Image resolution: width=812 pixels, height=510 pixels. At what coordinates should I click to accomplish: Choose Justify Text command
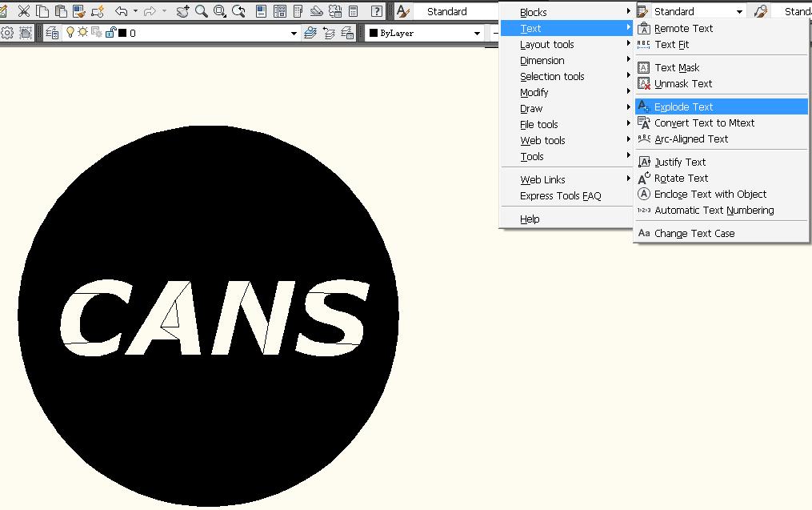point(722,163)
